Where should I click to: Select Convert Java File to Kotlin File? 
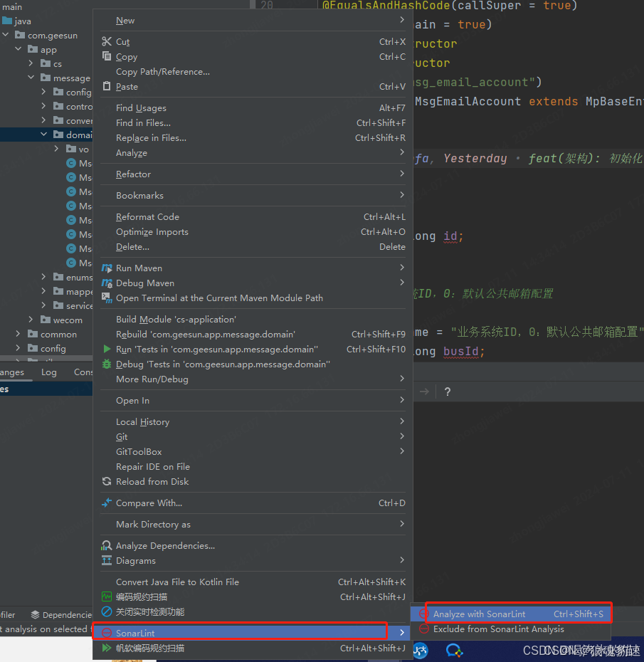(253, 582)
